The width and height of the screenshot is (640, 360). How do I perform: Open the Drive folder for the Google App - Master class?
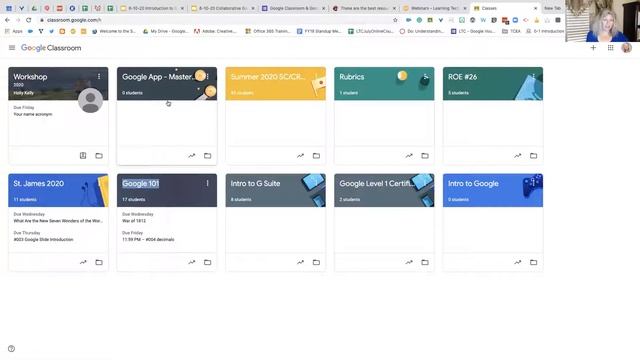[x=207, y=156]
